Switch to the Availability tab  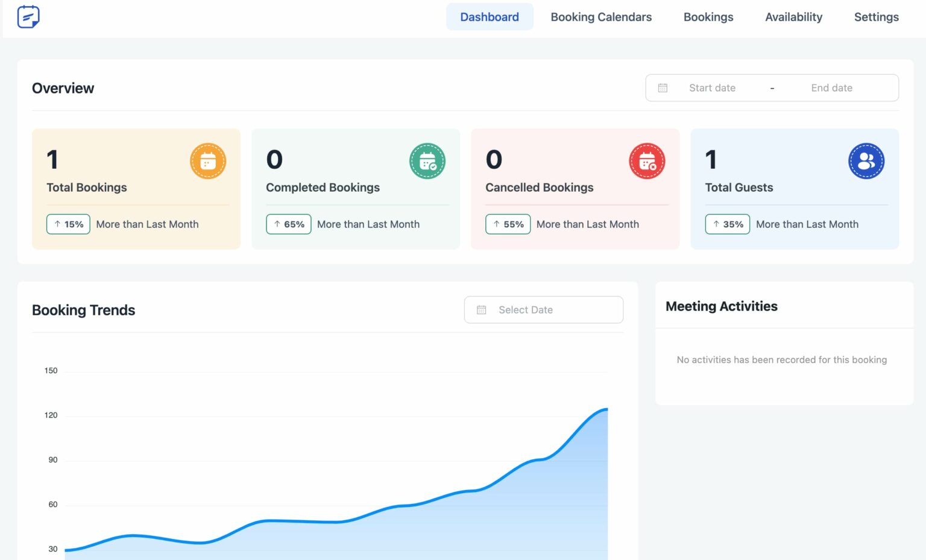(793, 17)
